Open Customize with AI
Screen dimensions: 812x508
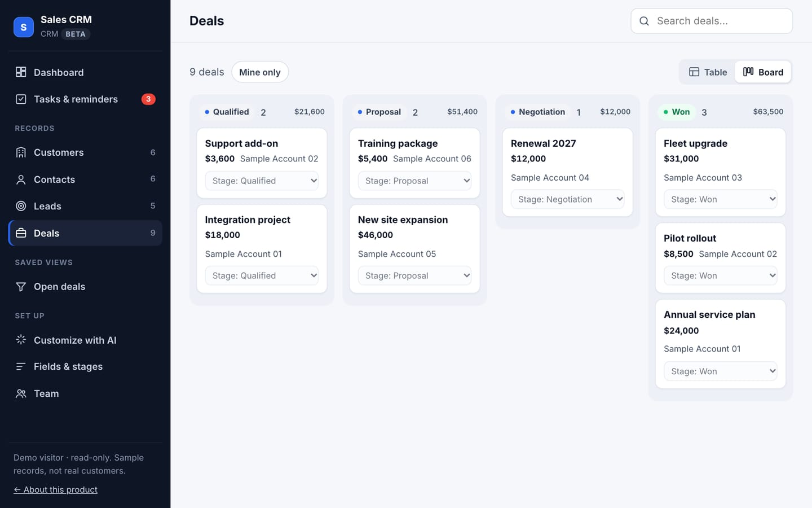pyautogui.click(x=85, y=340)
